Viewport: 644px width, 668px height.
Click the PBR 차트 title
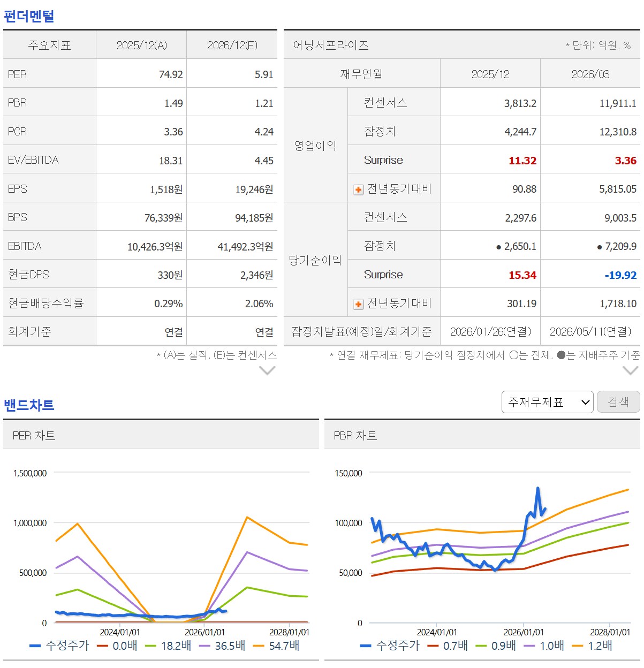355,435
